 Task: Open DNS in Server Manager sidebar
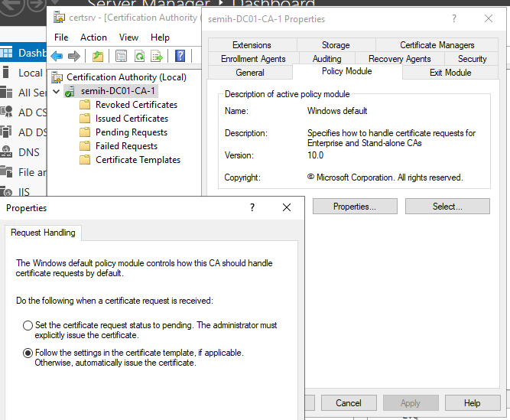click(28, 152)
